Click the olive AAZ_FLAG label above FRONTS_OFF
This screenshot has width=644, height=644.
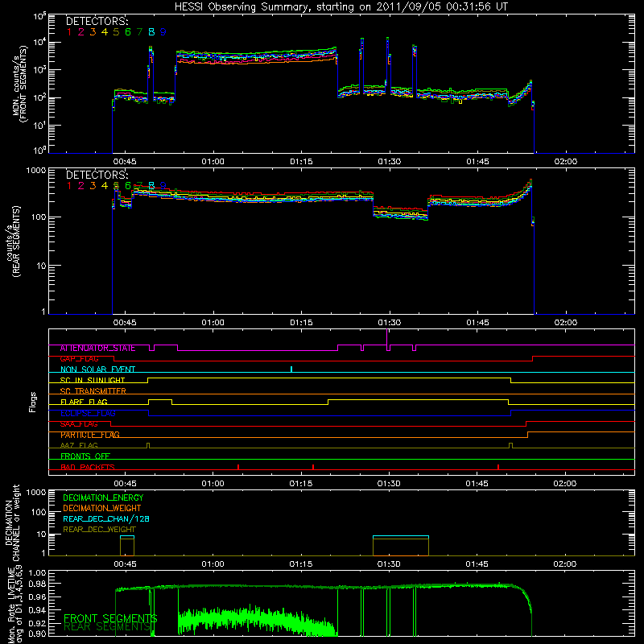click(x=79, y=445)
